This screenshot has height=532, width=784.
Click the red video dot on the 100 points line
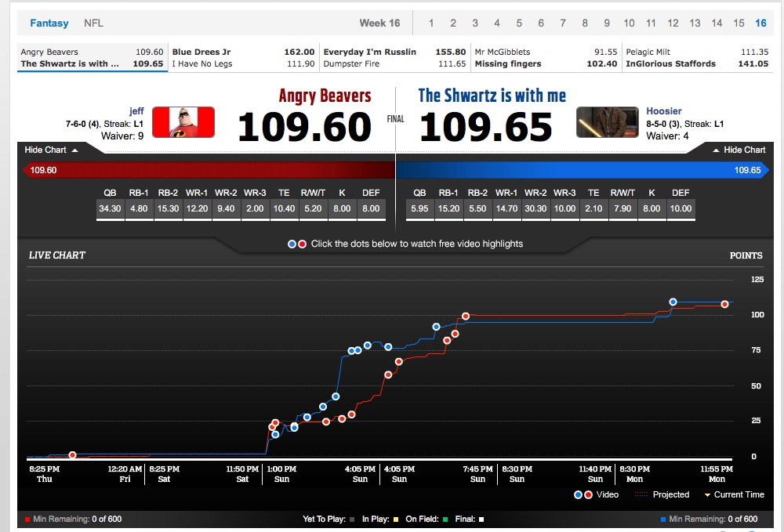466,317
